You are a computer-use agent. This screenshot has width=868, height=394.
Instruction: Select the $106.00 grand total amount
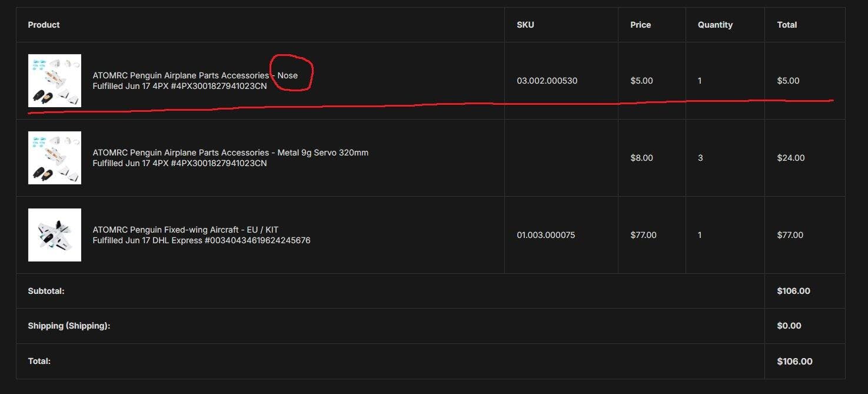click(794, 361)
